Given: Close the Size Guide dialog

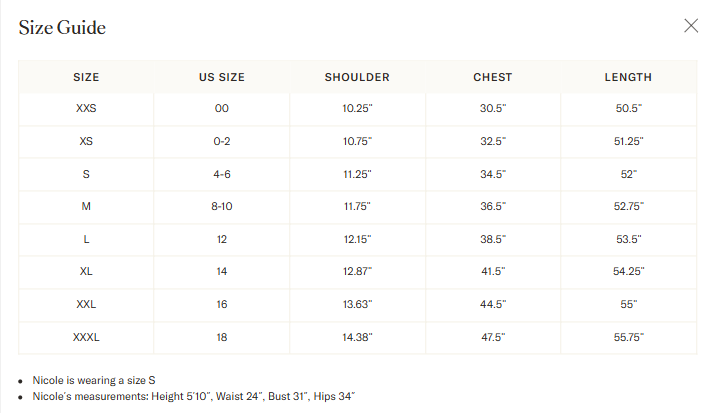Looking at the screenshot, I should (691, 26).
